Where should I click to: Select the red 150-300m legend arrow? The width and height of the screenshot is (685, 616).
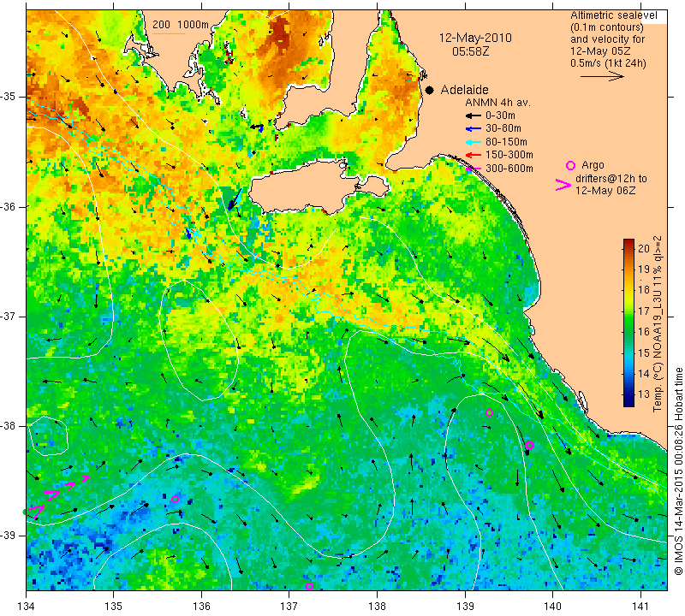click(473, 155)
